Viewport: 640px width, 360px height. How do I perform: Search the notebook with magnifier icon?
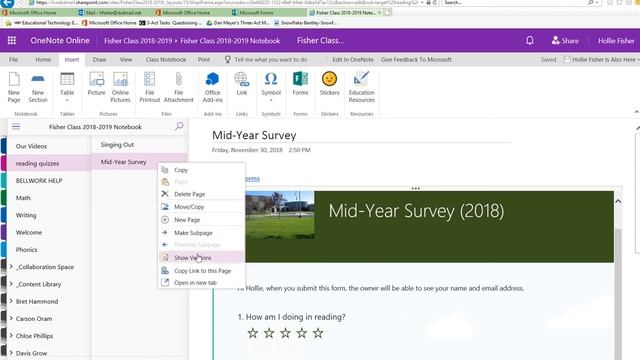click(x=179, y=127)
